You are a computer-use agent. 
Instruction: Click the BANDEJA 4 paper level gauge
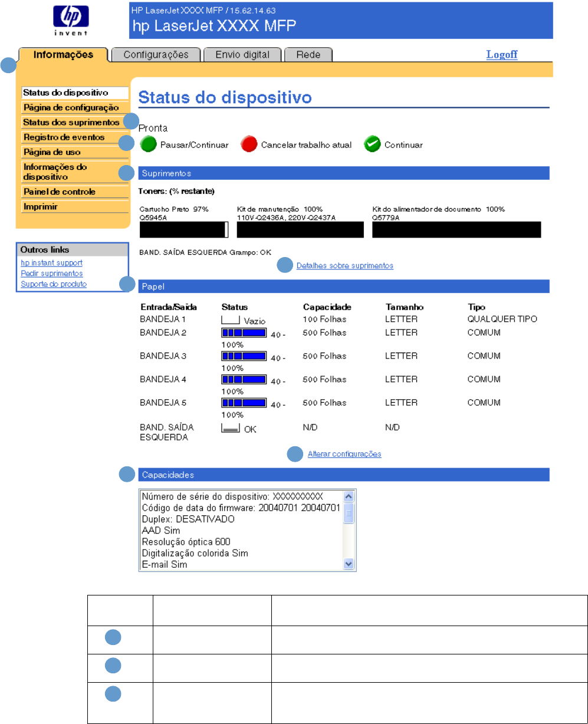pyautogui.click(x=244, y=379)
